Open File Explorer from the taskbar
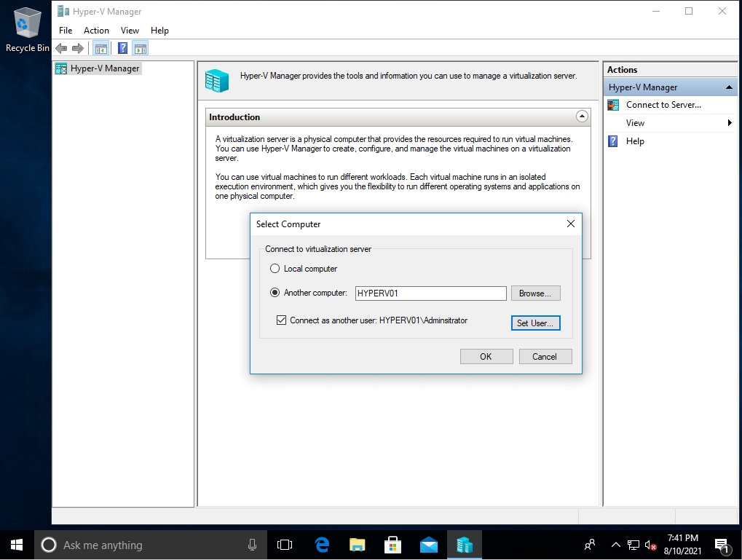Image resolution: width=742 pixels, height=560 pixels. (358, 545)
